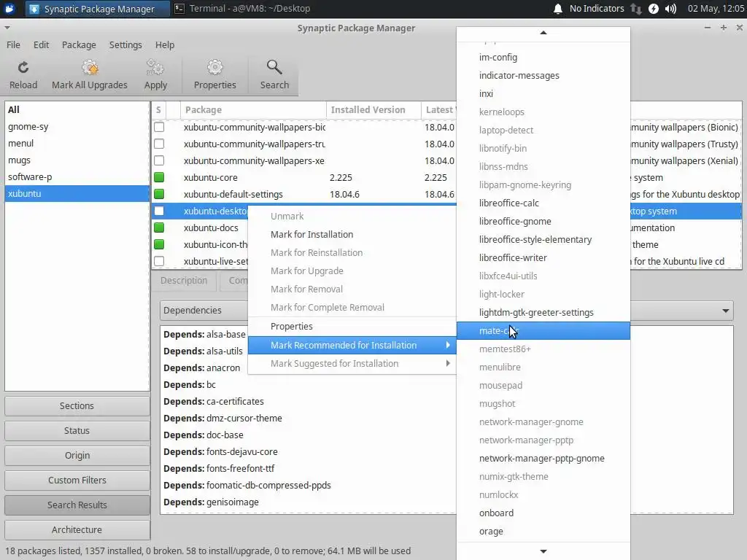Screen dimensions: 747x560
Task: Toggle status box for xubuntu-community-wallpapers-bionic
Action: [159, 127]
